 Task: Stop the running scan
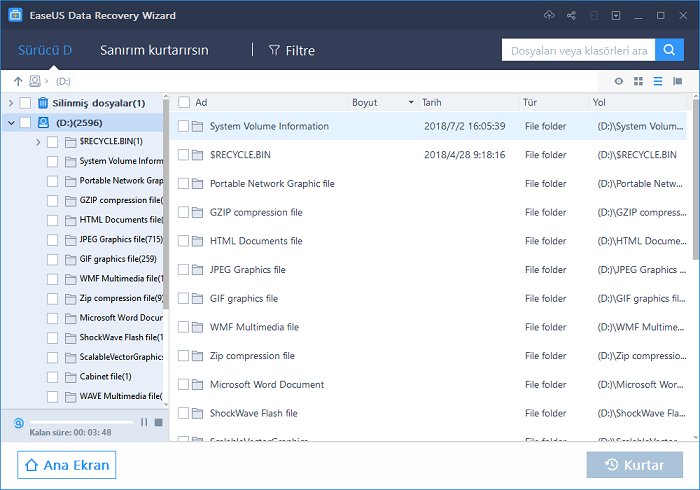157,422
